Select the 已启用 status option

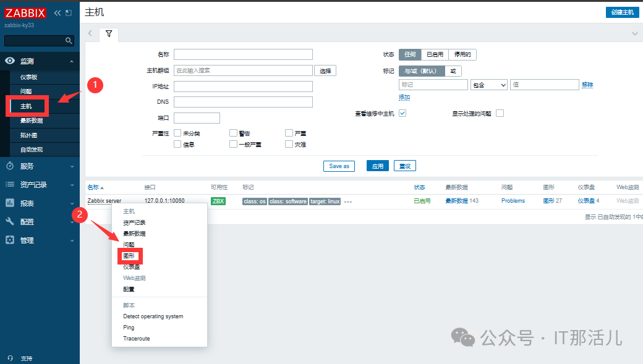[435, 54]
